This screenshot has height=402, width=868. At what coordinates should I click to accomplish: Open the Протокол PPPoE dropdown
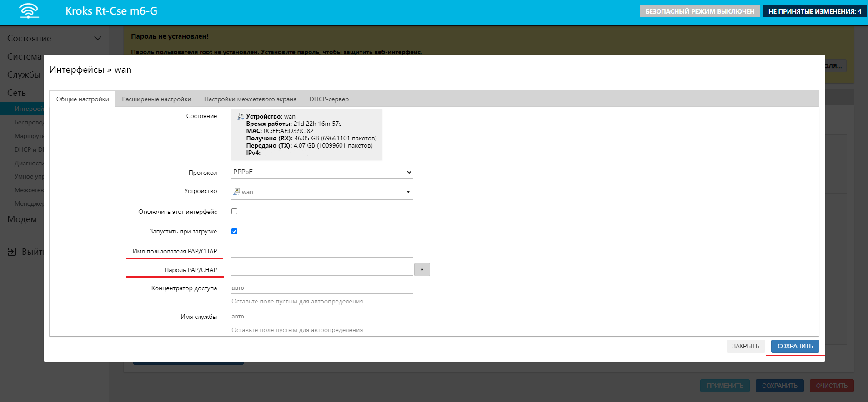322,172
